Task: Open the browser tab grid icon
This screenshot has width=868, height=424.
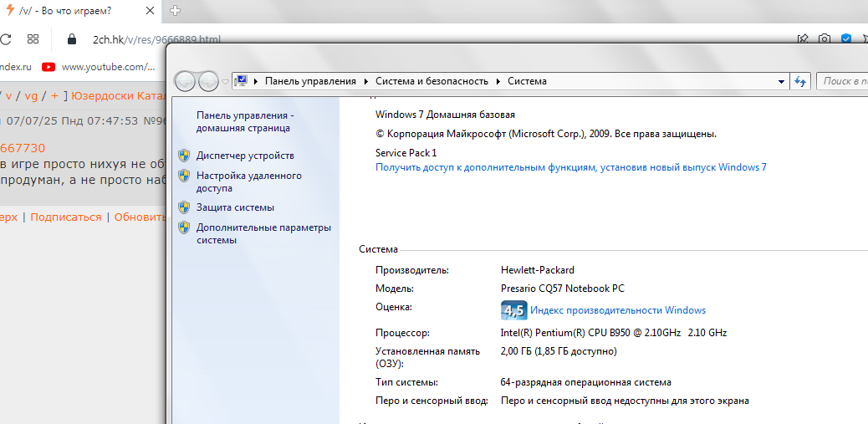Action: pyautogui.click(x=33, y=38)
